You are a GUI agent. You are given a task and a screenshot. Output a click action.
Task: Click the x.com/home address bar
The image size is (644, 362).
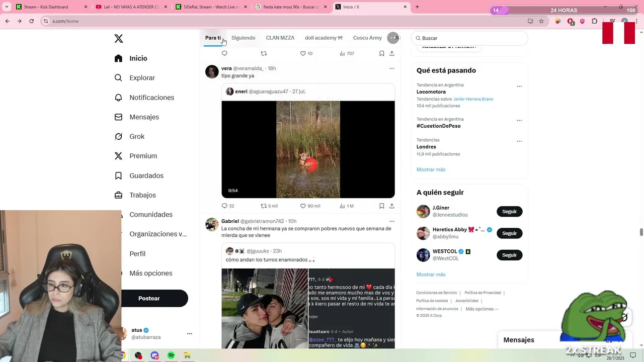tap(282, 21)
